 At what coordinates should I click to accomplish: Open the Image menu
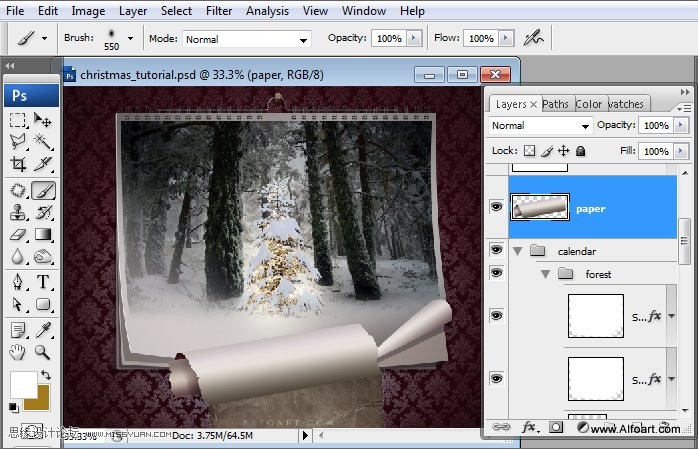(88, 11)
